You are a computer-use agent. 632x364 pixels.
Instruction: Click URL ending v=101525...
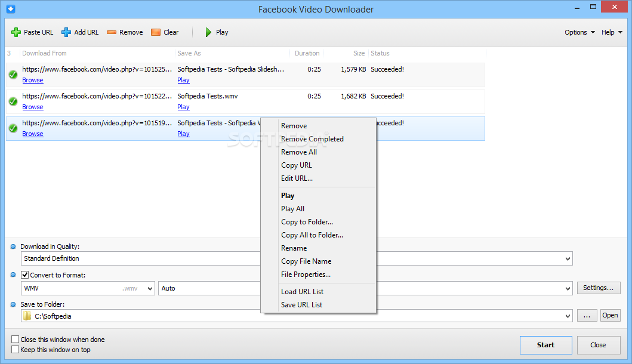pyautogui.click(x=97, y=69)
